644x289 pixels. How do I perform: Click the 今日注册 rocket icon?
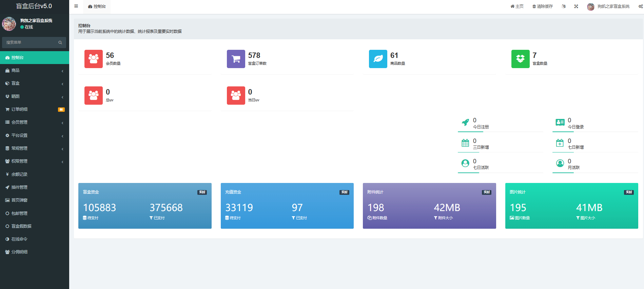[x=465, y=122]
